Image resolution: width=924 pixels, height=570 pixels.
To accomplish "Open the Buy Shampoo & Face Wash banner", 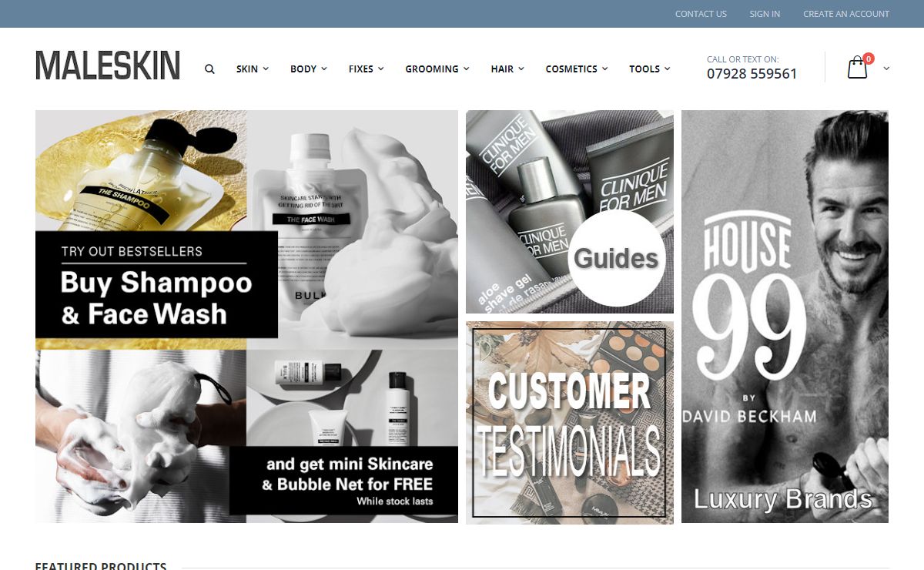I will tap(246, 317).
